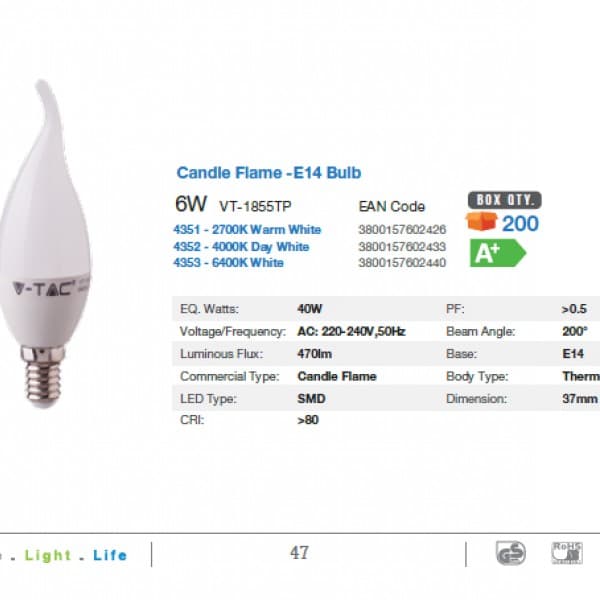The width and height of the screenshot is (600, 600).
Task: Select 4351 - 2700K Warm White option
Action: click(247, 230)
